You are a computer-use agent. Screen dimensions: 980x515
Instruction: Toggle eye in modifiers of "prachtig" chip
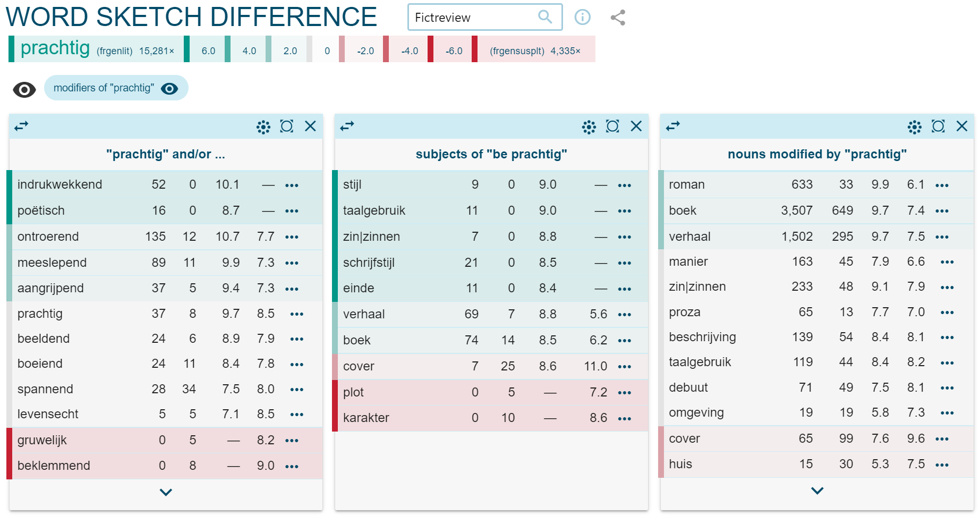click(x=169, y=88)
